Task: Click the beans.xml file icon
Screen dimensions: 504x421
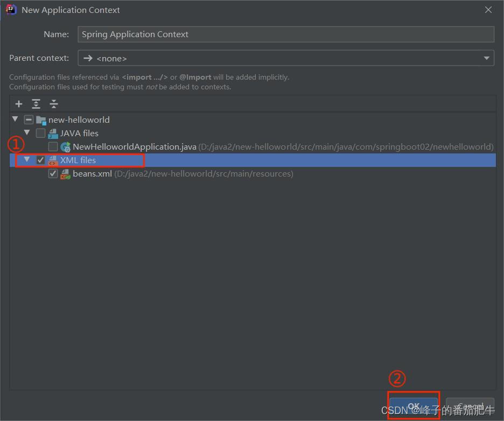Action: point(66,174)
